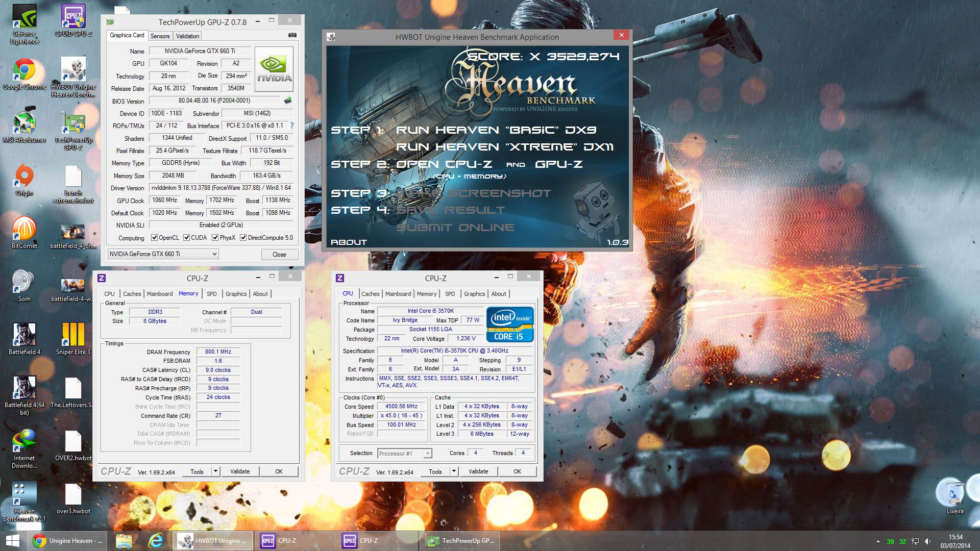Select OVER2.hwbot file icon

coord(73,445)
